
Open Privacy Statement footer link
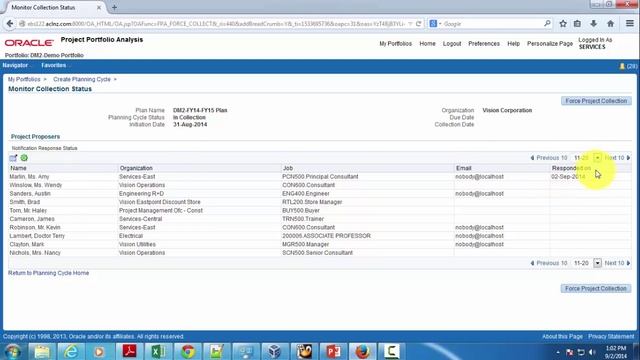[x=611, y=336]
